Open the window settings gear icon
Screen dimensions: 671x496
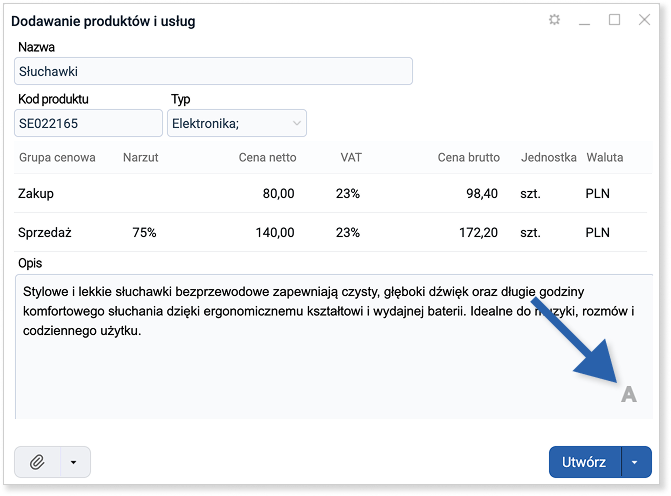click(555, 20)
